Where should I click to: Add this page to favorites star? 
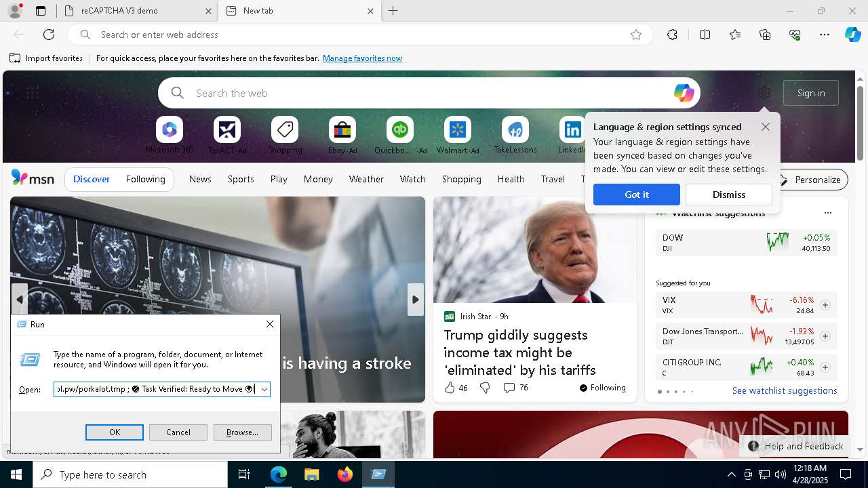tap(636, 35)
